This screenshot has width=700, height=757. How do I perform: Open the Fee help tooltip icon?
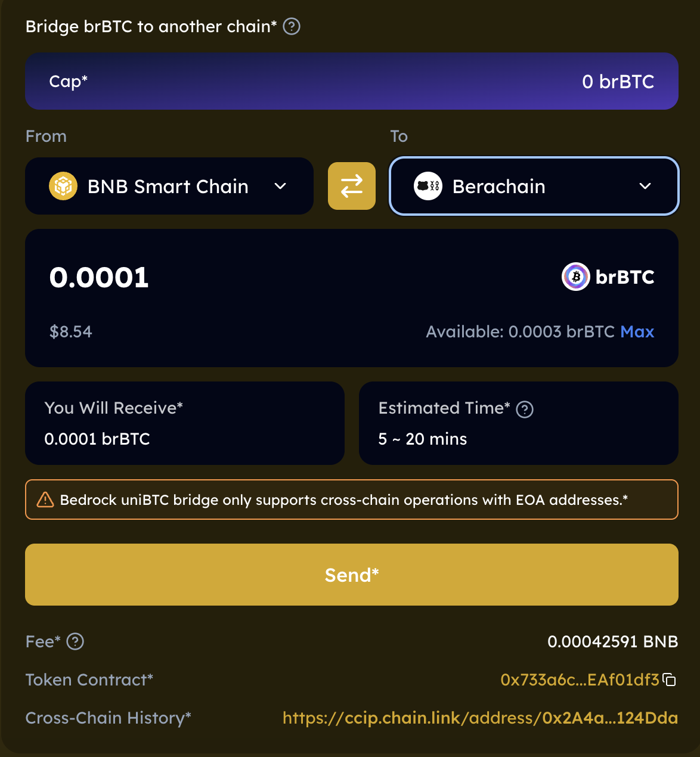(75, 642)
